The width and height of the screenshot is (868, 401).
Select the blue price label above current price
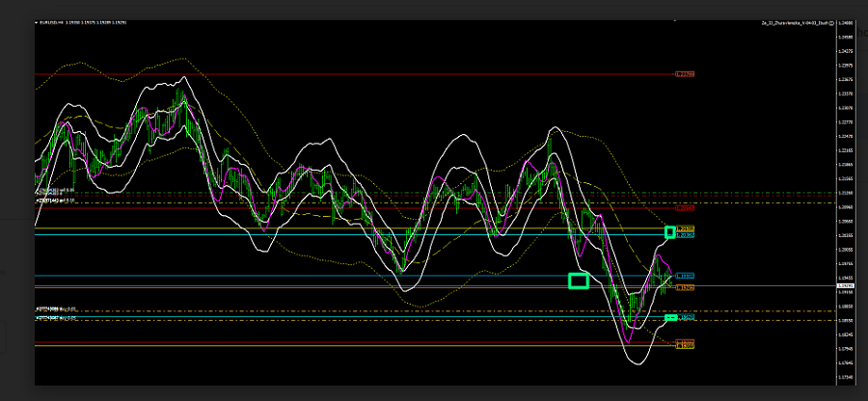tap(686, 277)
